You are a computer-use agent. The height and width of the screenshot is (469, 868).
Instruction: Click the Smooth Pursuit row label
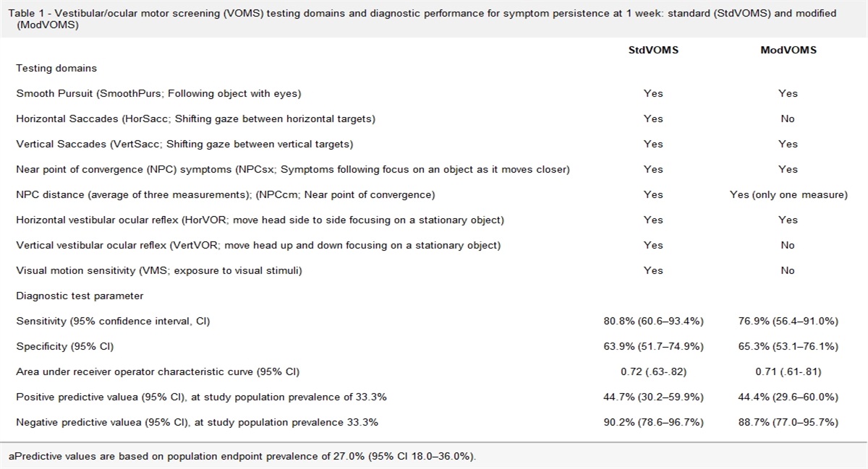(158, 93)
